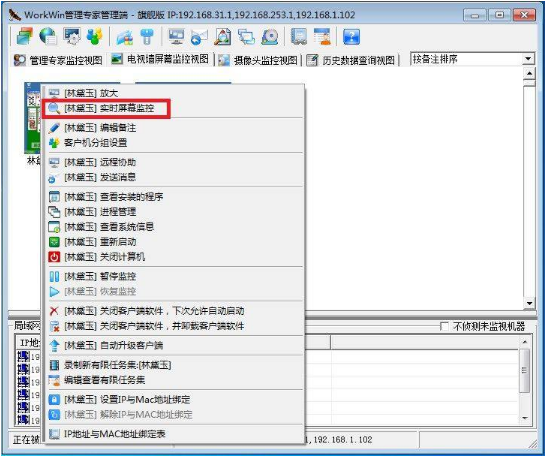The image size is (547, 457).
Task: Click the stacked windows toolbar icon
Action: tap(24, 36)
